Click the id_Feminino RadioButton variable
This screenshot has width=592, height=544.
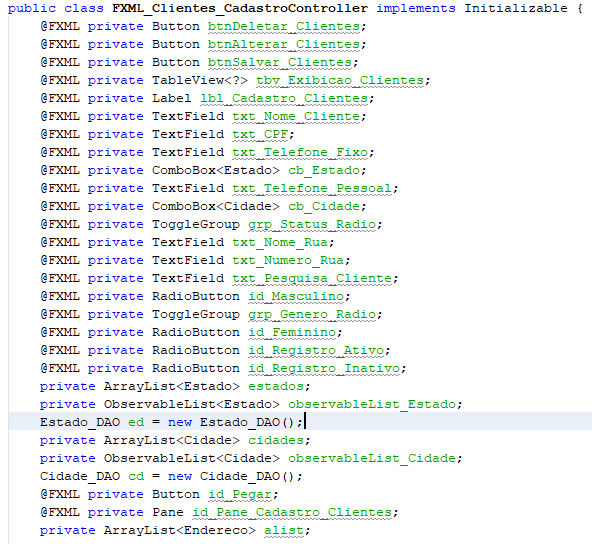pyautogui.click(x=292, y=332)
